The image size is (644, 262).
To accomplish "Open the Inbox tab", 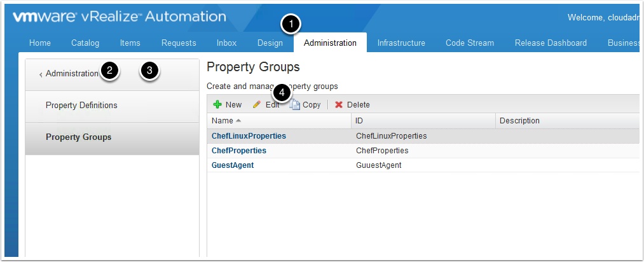I will click(x=227, y=43).
